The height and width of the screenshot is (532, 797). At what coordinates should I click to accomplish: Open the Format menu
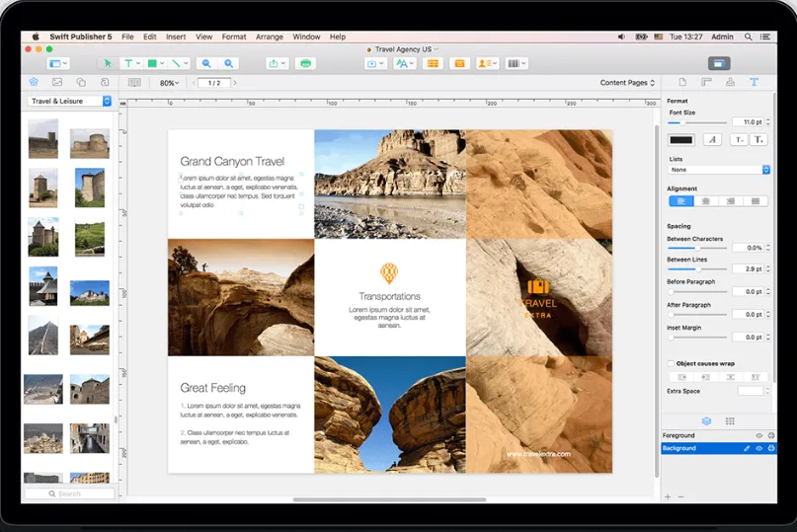click(x=234, y=37)
